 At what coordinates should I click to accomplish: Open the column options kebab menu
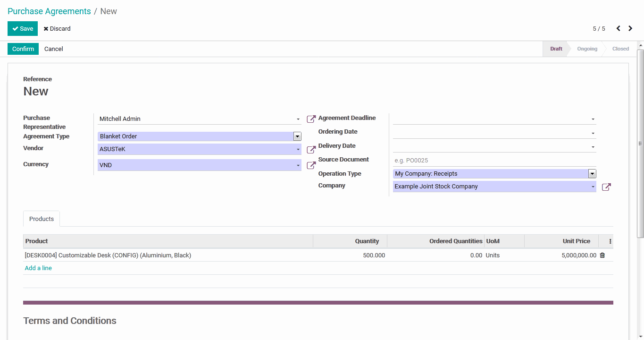pos(610,241)
